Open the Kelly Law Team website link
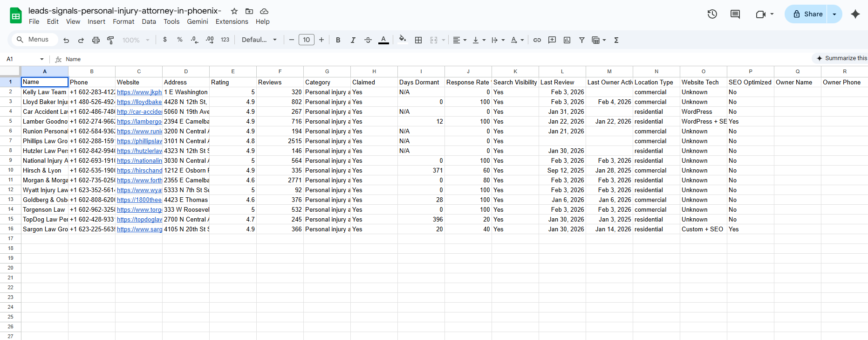This screenshot has width=868, height=340. point(139,92)
